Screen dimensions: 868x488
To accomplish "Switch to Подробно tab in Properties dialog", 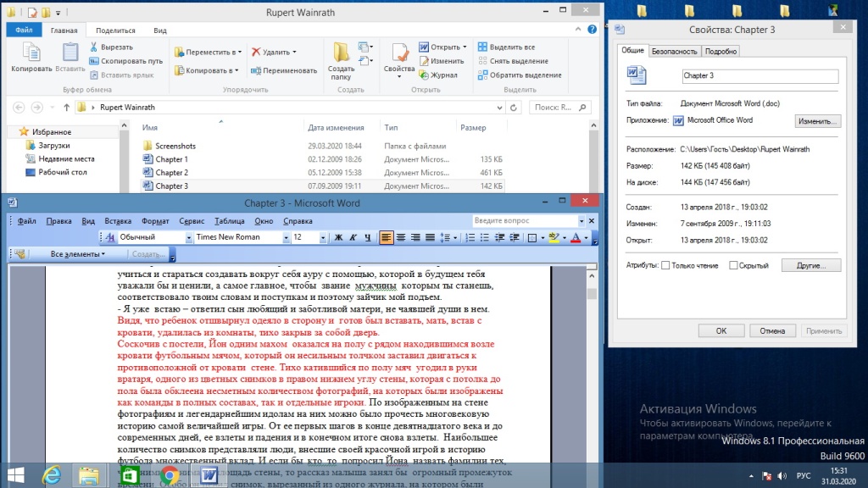I will point(721,52).
